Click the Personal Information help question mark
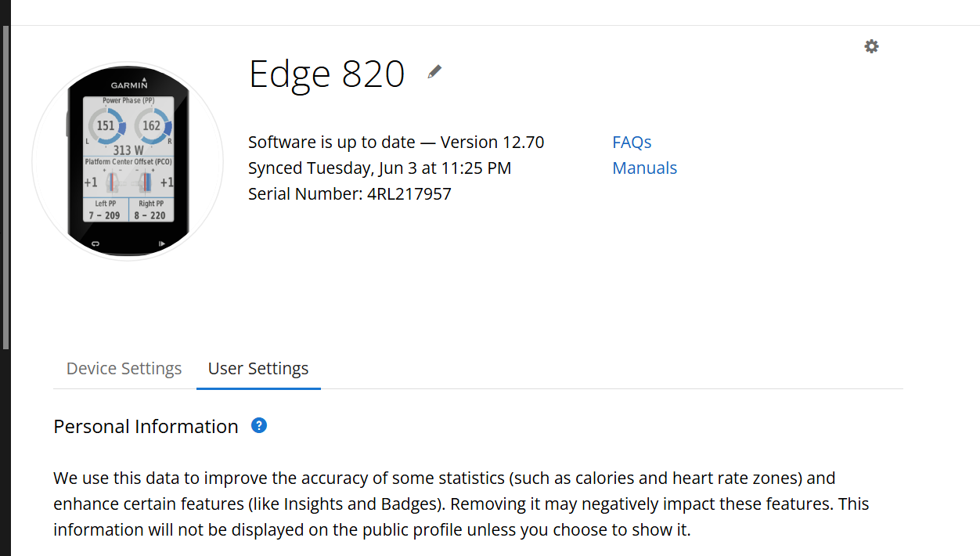Screen dimensions: 980x556 point(259,425)
